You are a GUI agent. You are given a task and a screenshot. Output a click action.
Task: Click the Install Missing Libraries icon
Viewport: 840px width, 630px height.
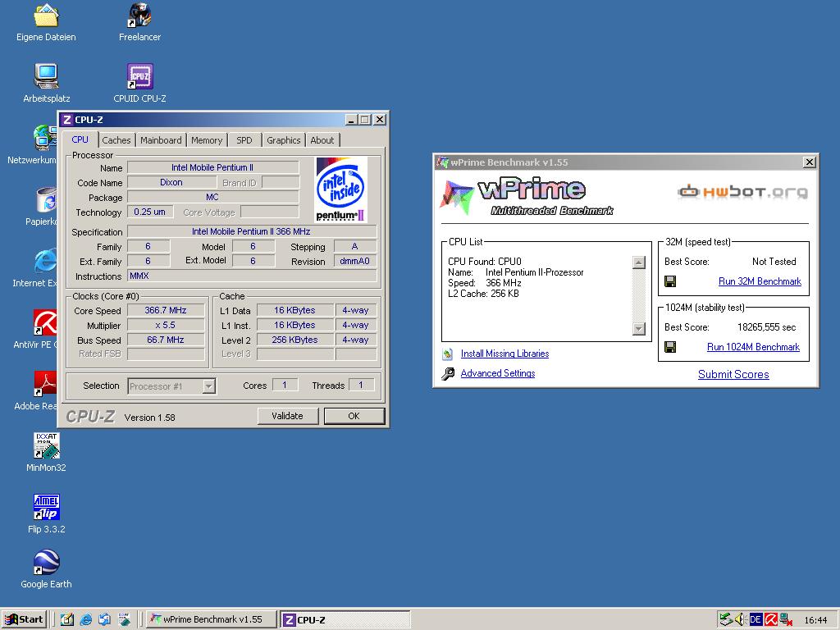click(x=447, y=354)
